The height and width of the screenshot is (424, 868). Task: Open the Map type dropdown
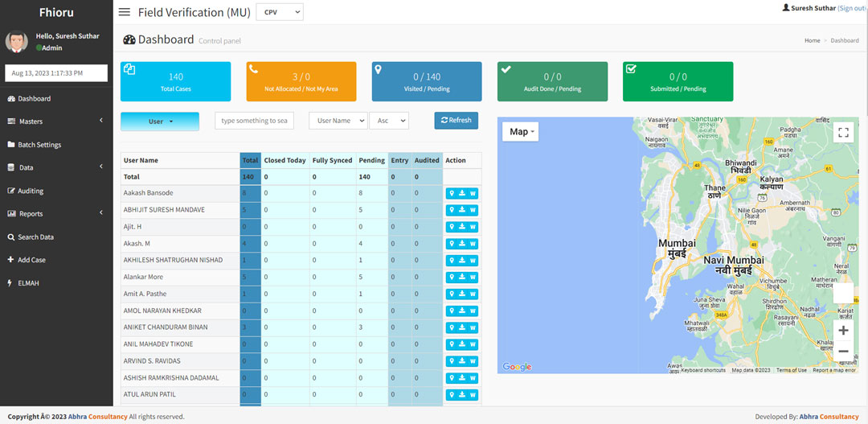(522, 132)
